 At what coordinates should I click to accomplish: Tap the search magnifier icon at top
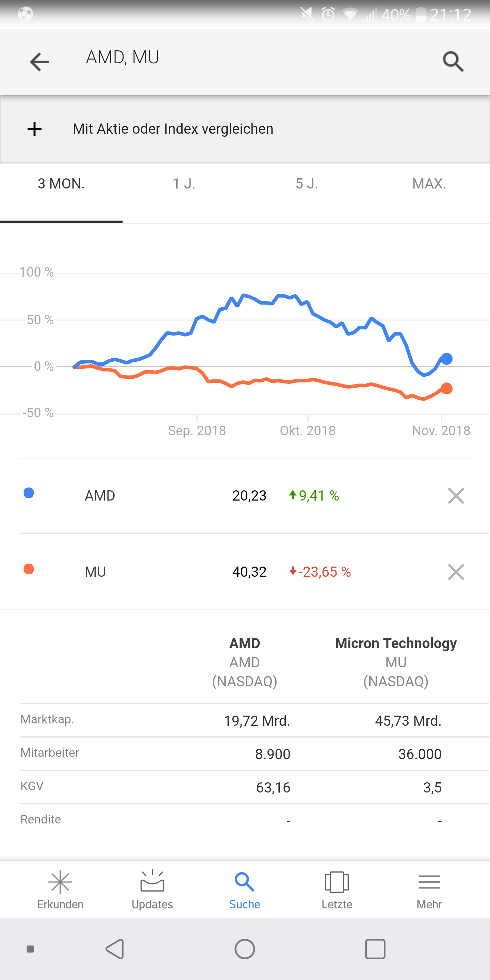tap(453, 62)
